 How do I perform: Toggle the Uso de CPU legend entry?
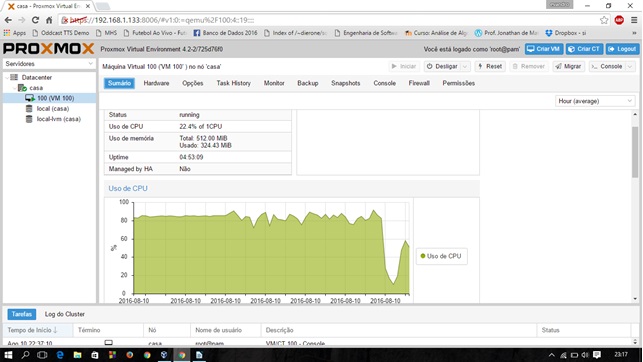click(441, 256)
